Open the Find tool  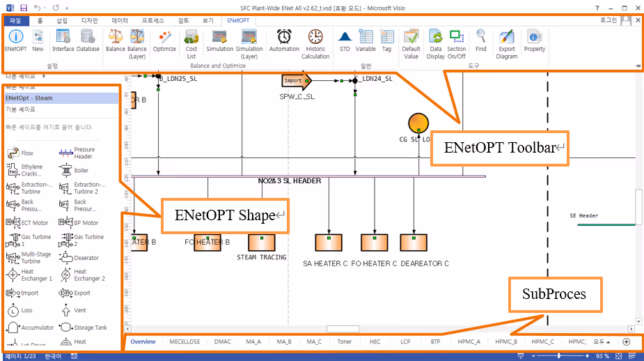tap(481, 40)
